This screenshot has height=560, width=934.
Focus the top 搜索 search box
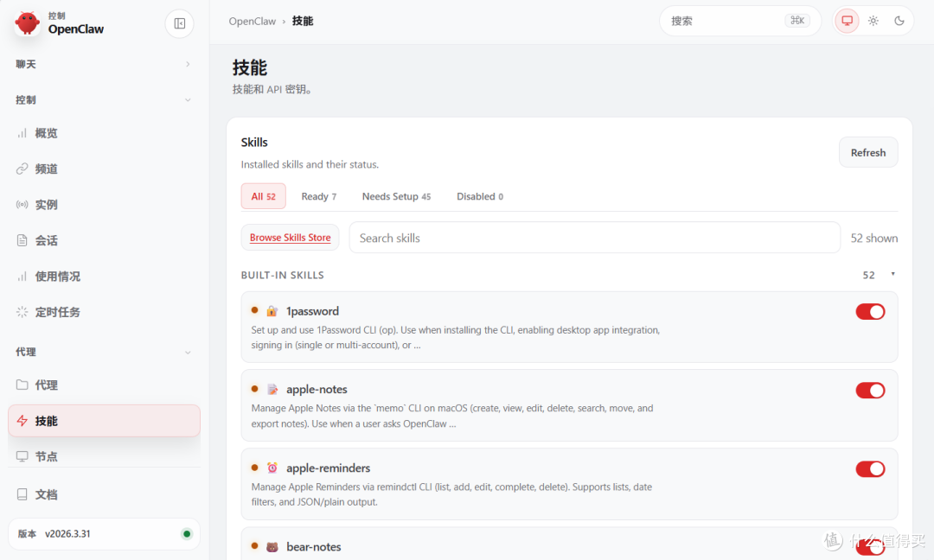(x=739, y=21)
